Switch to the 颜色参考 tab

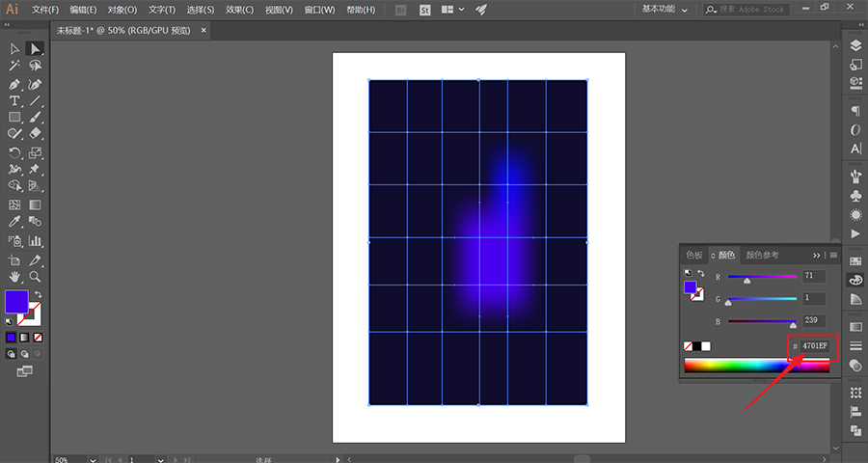click(762, 255)
